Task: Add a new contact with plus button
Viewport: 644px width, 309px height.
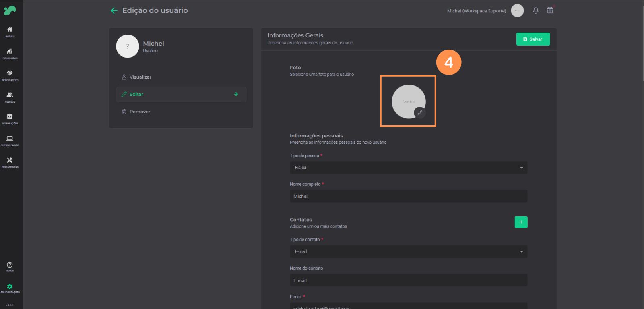Action: 521,222
